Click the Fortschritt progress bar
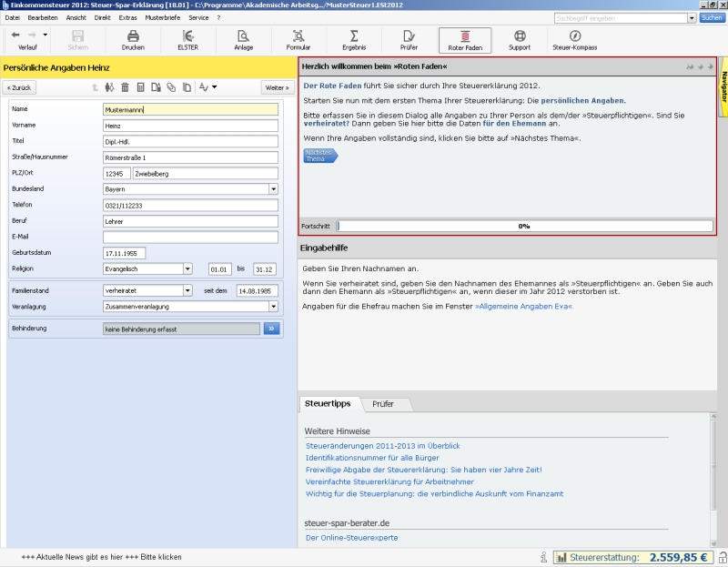 (x=525, y=226)
